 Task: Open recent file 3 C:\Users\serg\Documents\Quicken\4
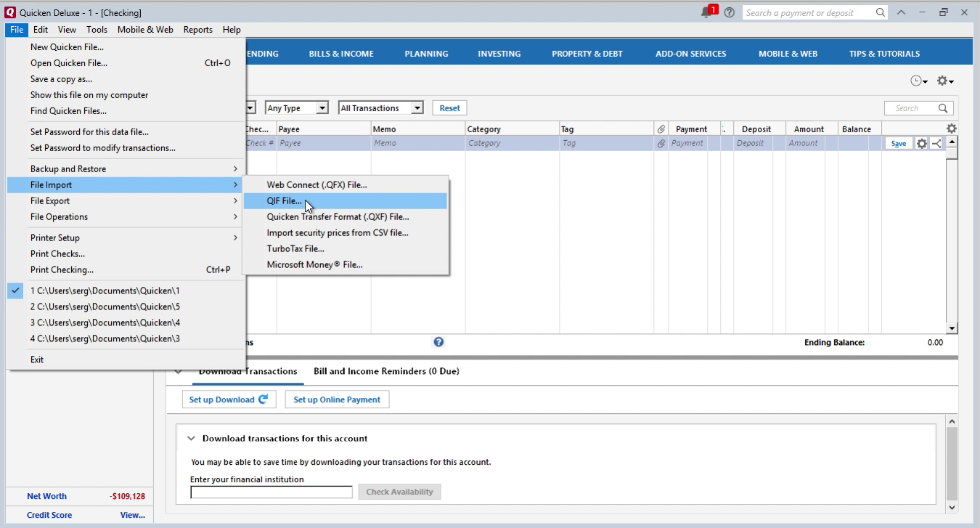tap(124, 322)
